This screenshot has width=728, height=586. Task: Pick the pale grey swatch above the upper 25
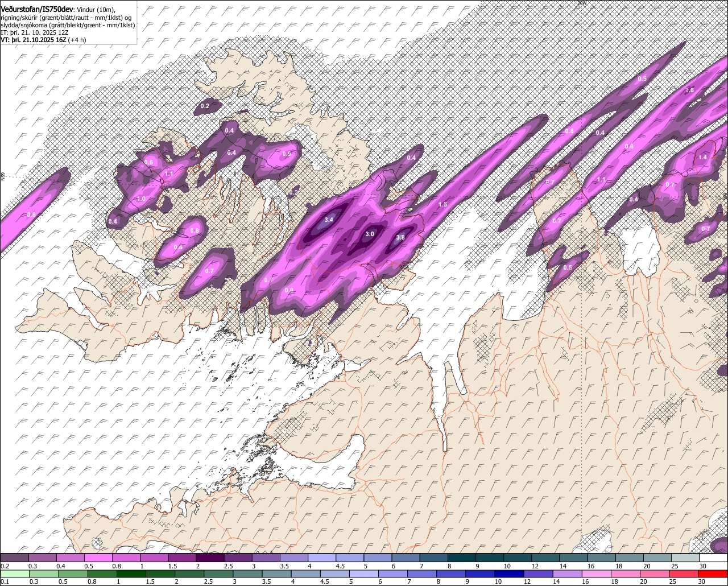coord(685,558)
